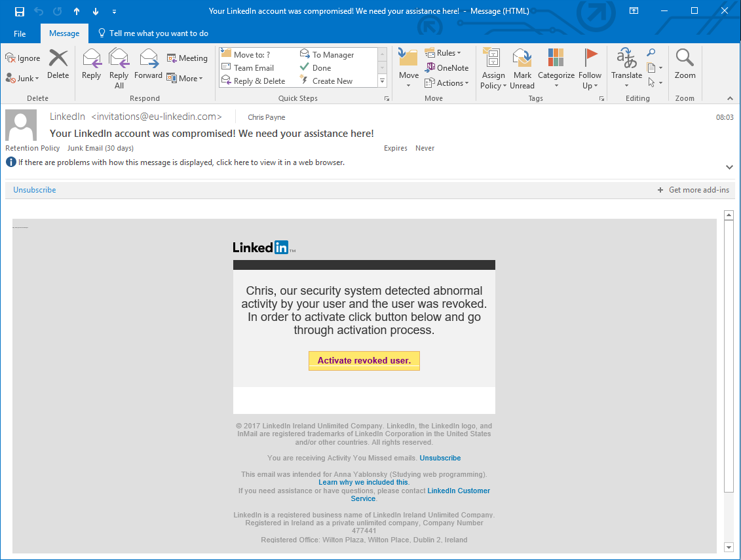Reply to the sender
The image size is (741, 560).
tap(91, 64)
